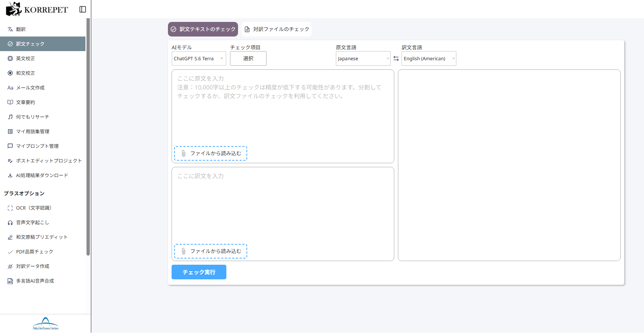
Task: Click the download icon for AI処理結果ダウンロード
Action: point(10,175)
